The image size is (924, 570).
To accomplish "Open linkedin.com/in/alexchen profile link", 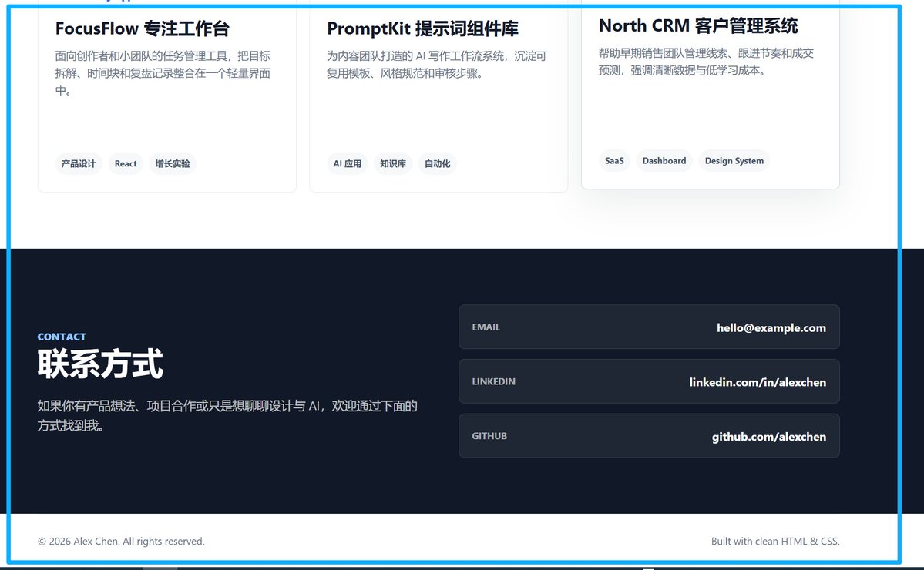I will point(758,382).
